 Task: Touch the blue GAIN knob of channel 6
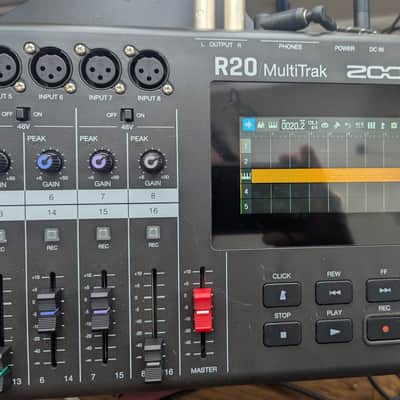[49, 162]
